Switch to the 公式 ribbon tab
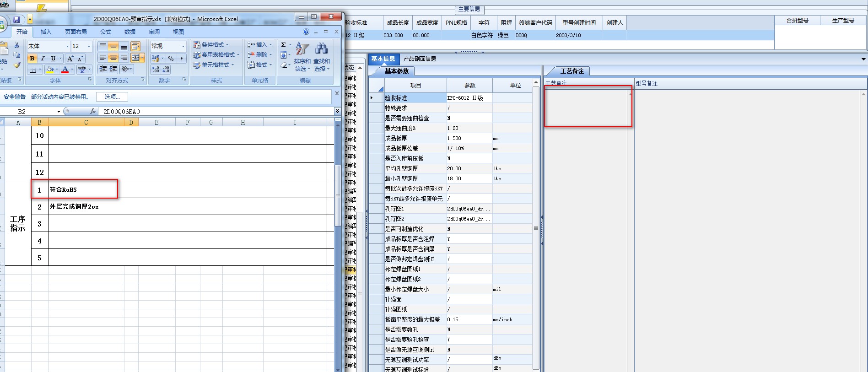This screenshot has width=868, height=372. click(106, 32)
